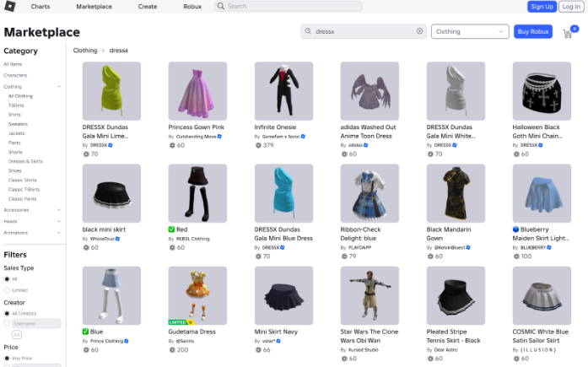Open the Halloween Black Goth Mini Chain image
The width and height of the screenshot is (588, 367).
[542, 91]
